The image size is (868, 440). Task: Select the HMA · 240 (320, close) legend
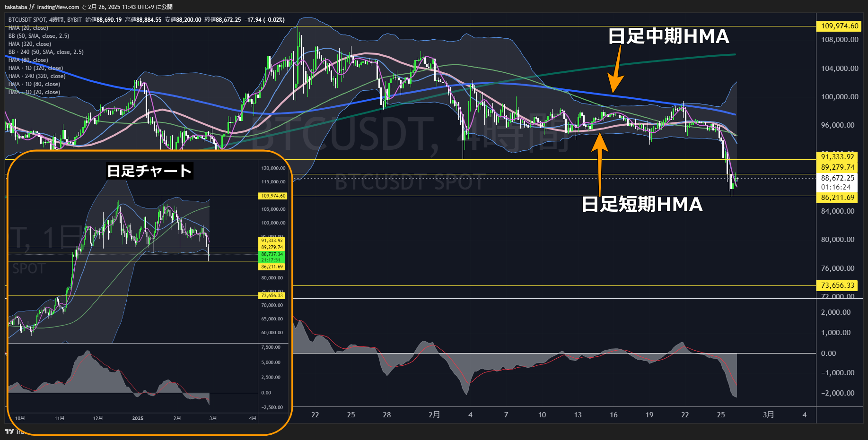[x=37, y=76]
